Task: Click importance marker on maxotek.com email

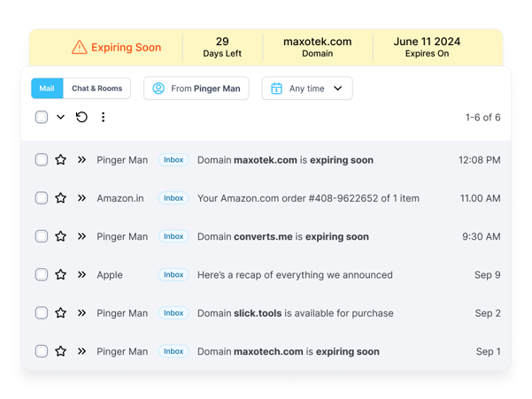Action: [81, 159]
